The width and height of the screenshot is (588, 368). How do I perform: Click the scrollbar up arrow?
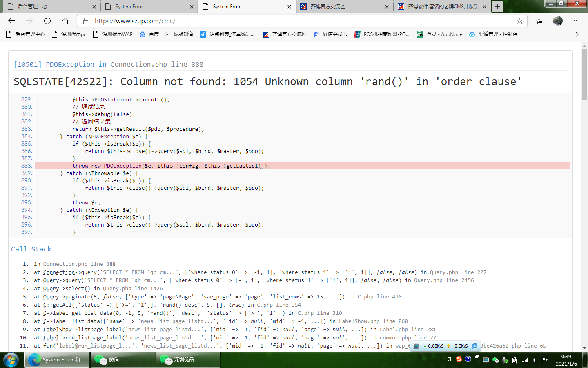[x=584, y=45]
